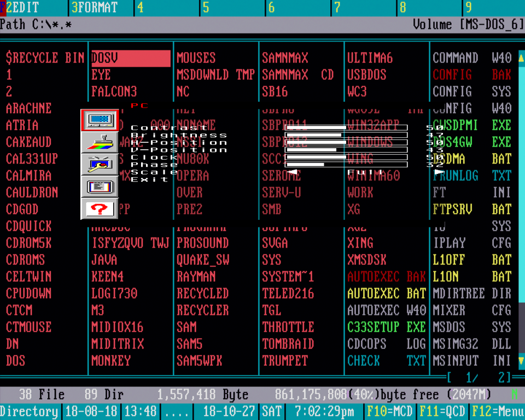Adjust the Brightness slider bar
Viewport: 525px width, 420px height.
346,135
